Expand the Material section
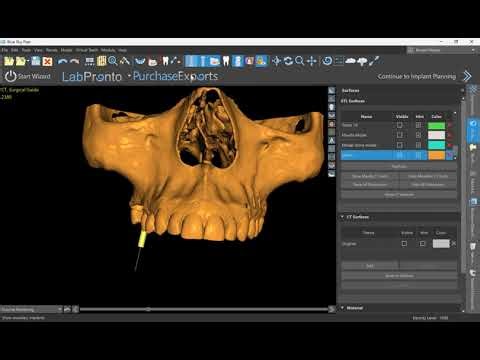 [342, 308]
